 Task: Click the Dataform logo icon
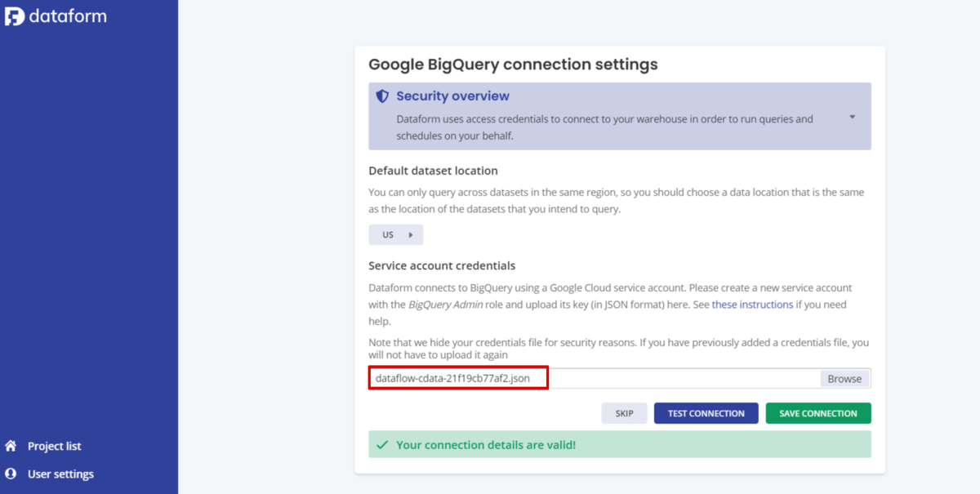coord(14,16)
